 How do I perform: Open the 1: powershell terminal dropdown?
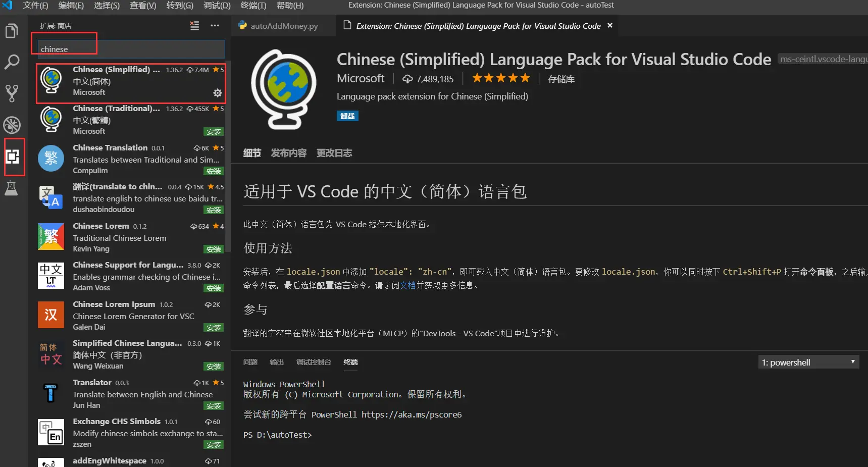click(808, 362)
